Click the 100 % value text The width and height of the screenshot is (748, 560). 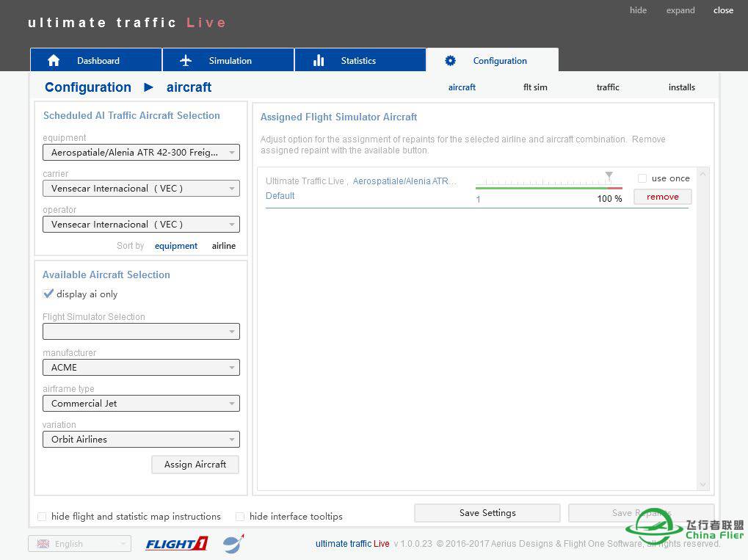610,198
